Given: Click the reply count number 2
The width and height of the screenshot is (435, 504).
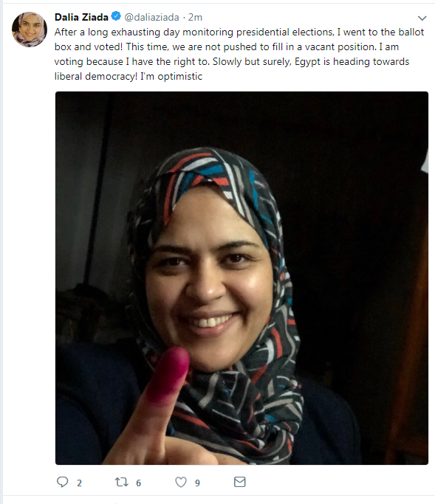Looking at the screenshot, I should coord(79,483).
